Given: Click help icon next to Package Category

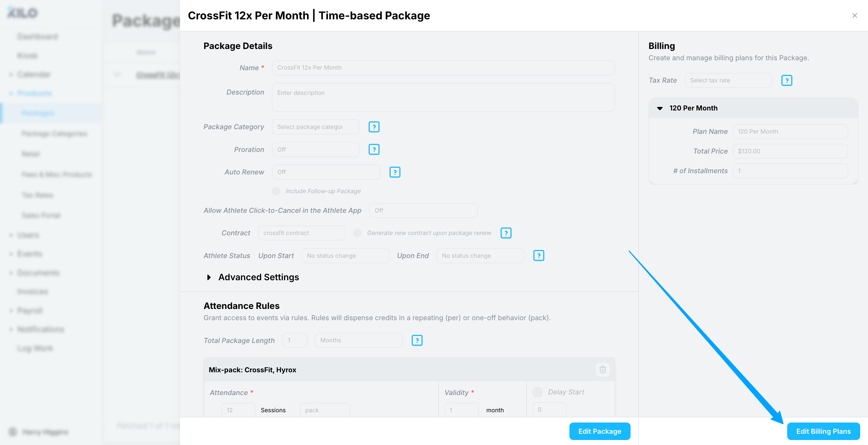Looking at the screenshot, I should pos(374,127).
